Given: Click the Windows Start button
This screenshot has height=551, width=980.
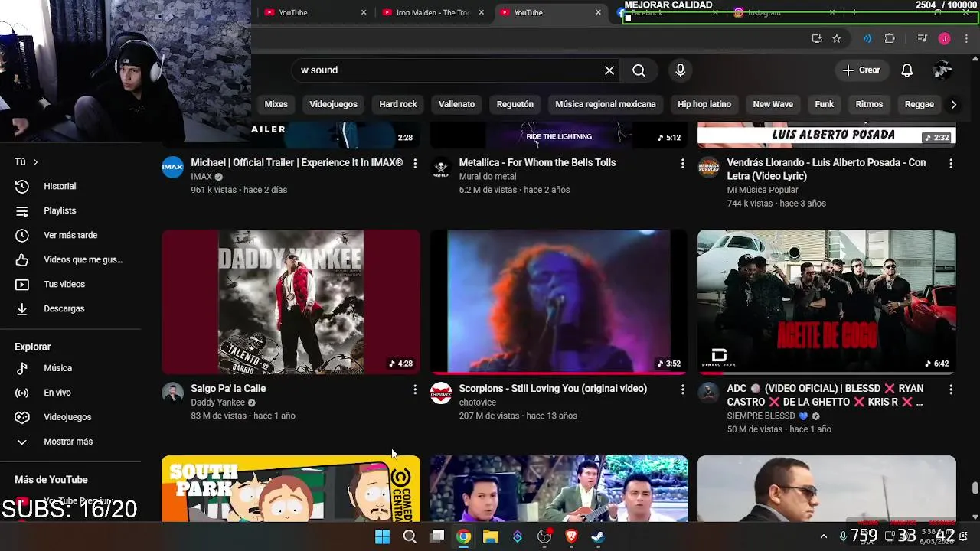Looking at the screenshot, I should tap(382, 536).
